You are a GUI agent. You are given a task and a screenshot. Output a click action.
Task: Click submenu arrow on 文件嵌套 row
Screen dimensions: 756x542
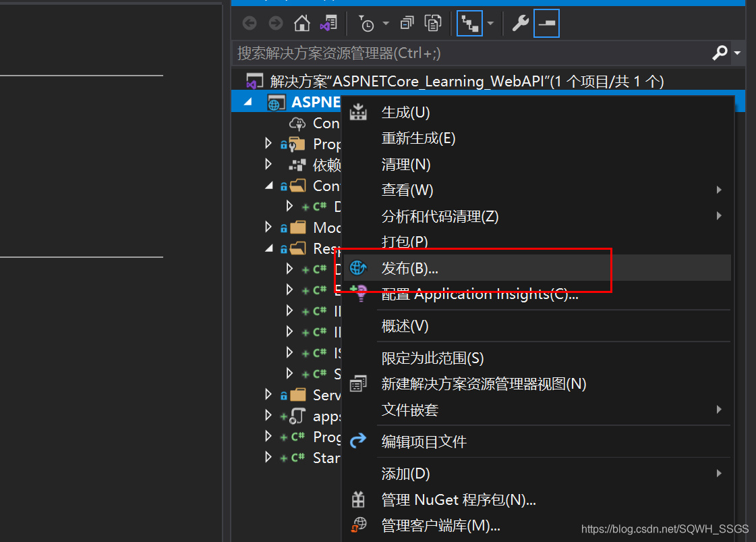[x=719, y=410]
